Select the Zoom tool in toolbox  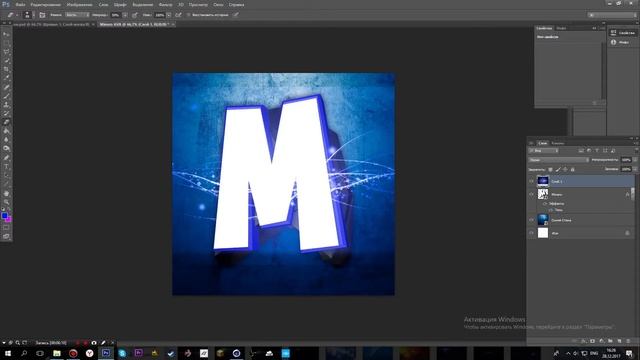pos(6,202)
